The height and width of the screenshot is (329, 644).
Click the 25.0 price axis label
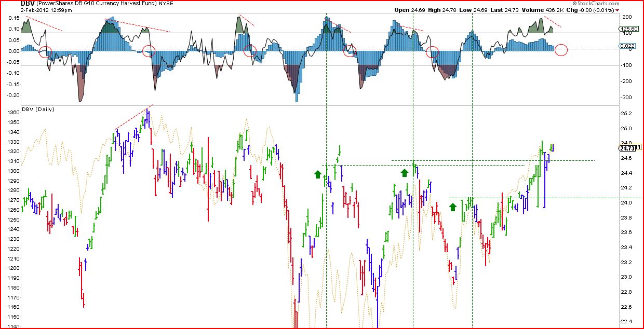click(626, 129)
